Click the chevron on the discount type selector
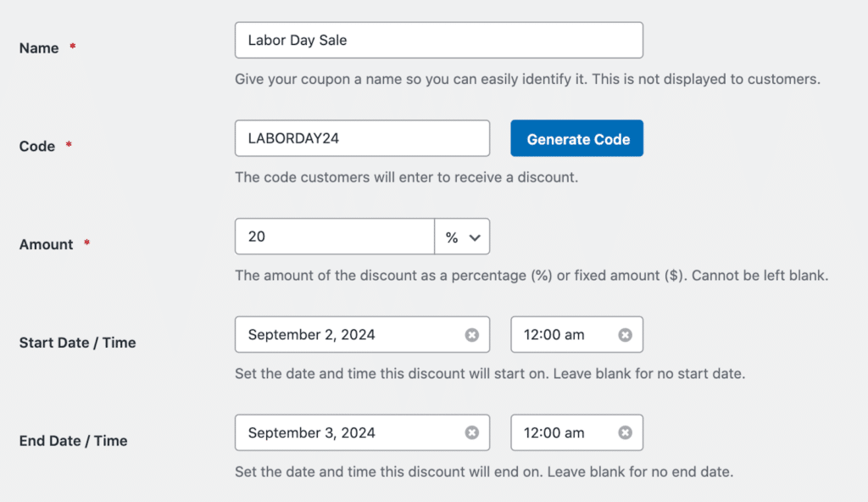 (x=476, y=236)
